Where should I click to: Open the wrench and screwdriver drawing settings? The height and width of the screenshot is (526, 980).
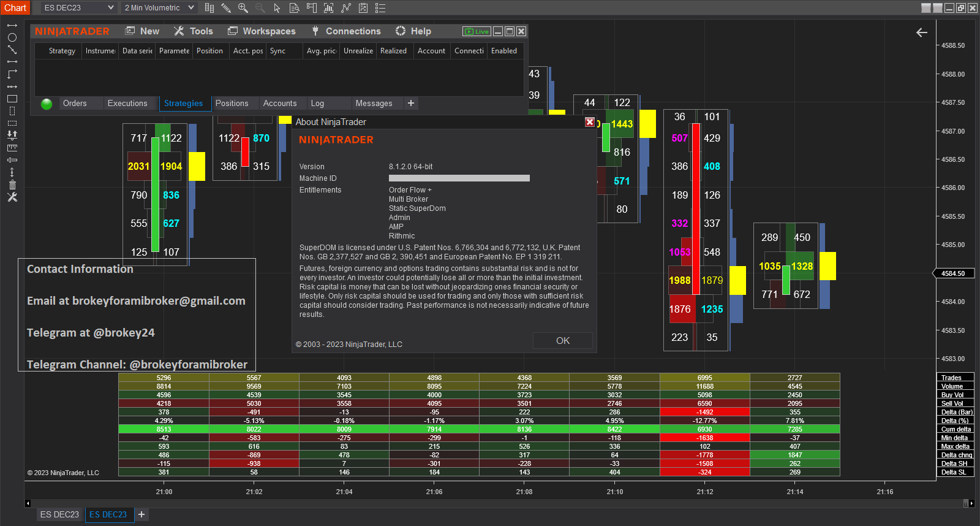pyautogui.click(x=12, y=197)
